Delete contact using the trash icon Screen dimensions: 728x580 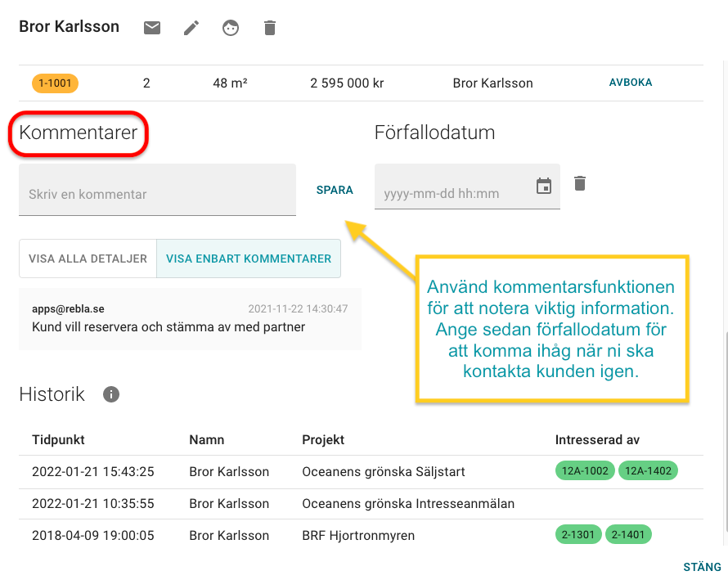[269, 27]
